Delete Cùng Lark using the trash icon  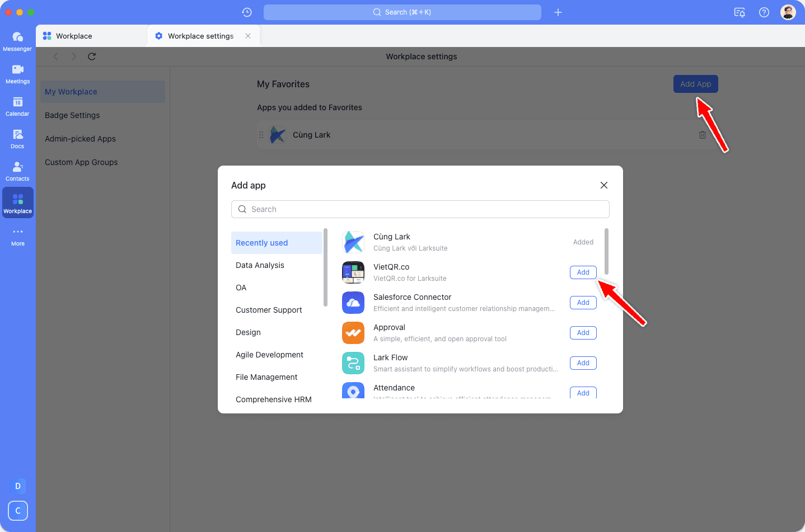(x=702, y=134)
